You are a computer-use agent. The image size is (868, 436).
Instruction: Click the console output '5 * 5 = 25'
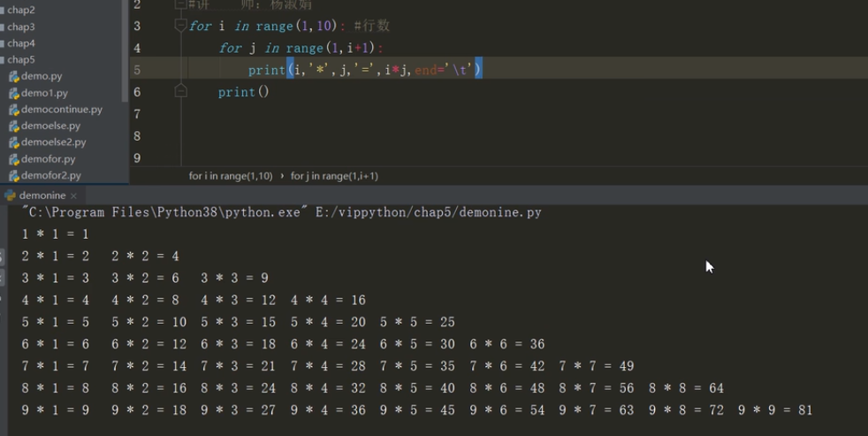[x=417, y=322]
